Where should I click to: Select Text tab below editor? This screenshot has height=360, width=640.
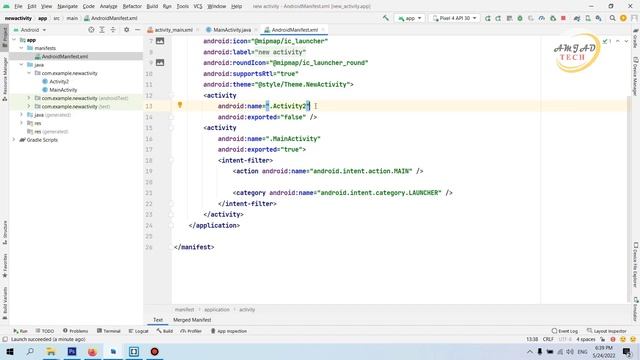(x=158, y=320)
